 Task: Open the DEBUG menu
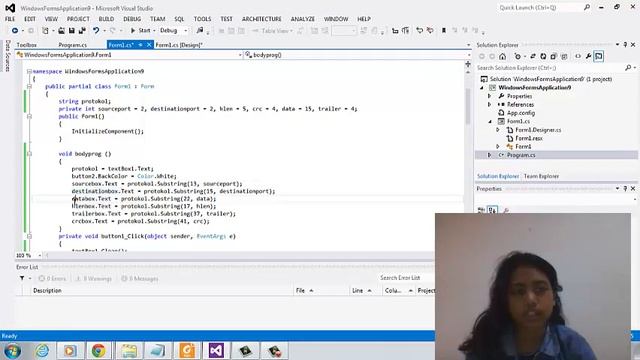click(x=132, y=19)
